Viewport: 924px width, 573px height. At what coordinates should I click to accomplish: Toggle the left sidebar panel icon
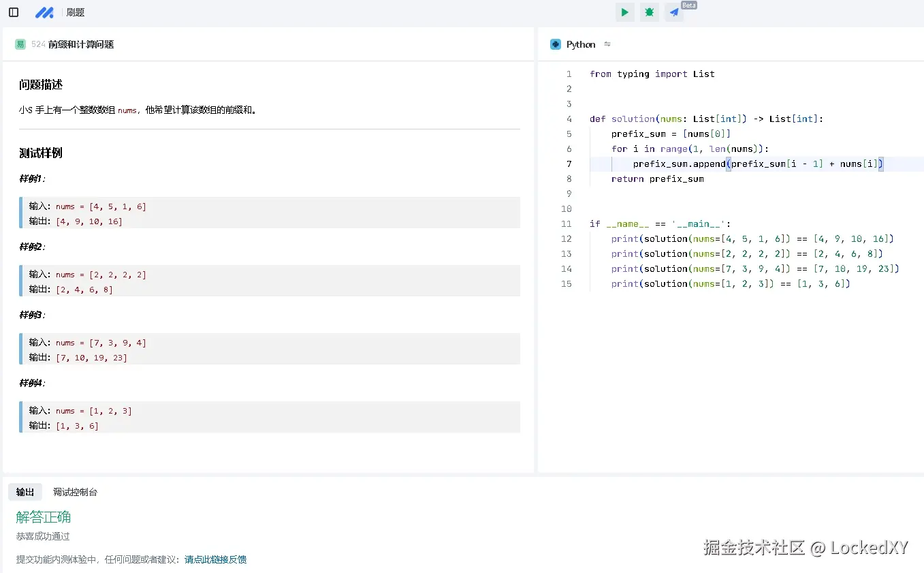[x=14, y=12]
